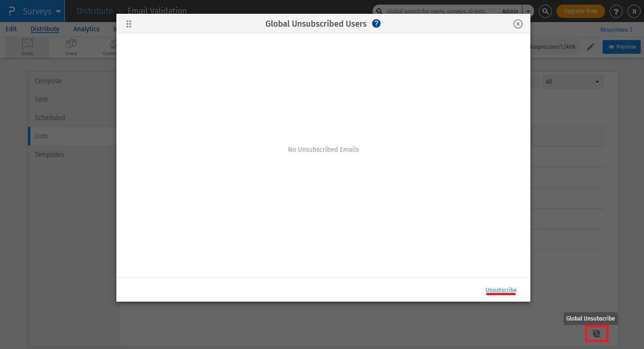Click inside the global search field

(x=437, y=11)
